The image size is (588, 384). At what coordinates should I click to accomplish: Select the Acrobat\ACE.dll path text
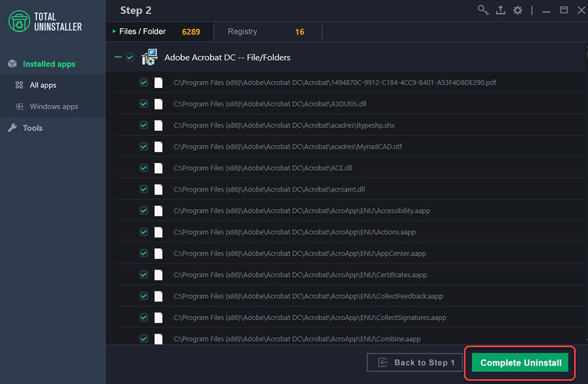coord(262,168)
